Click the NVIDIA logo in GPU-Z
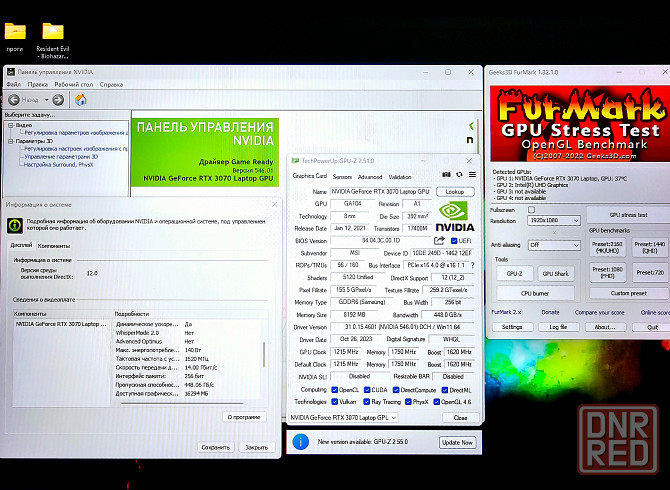The image size is (670, 490). (455, 216)
